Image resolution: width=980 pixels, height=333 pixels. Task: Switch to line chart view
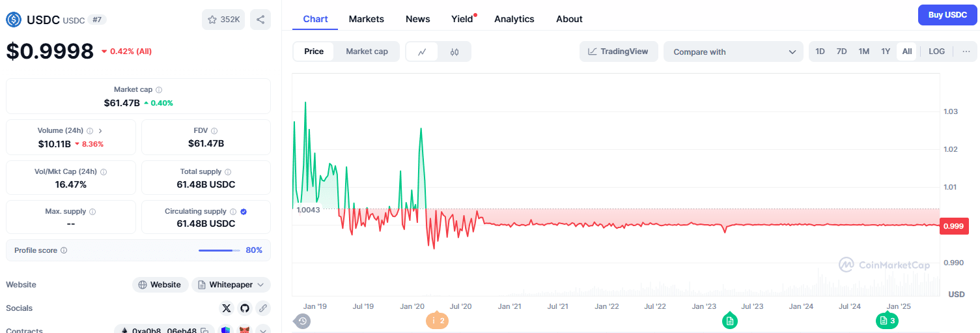[422, 51]
